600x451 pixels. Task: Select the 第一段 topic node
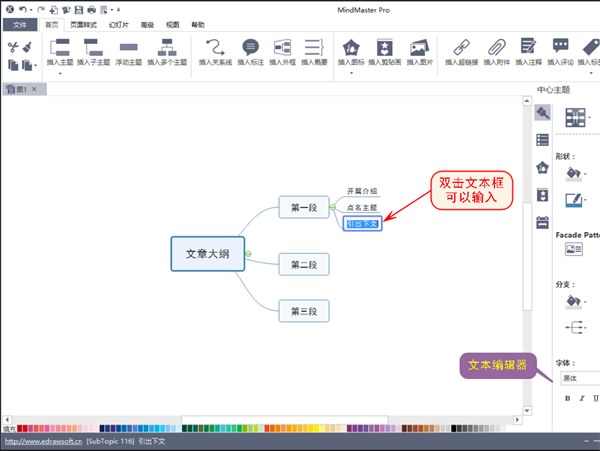click(304, 207)
